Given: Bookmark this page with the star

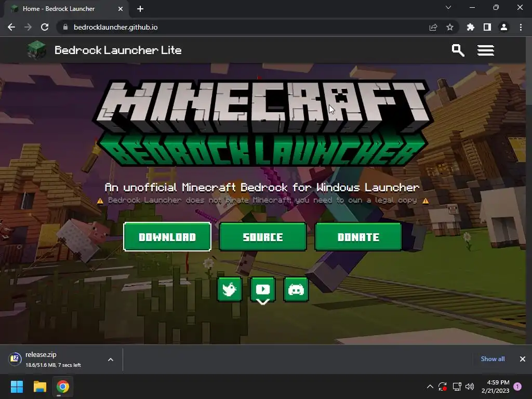Looking at the screenshot, I should coord(450,27).
